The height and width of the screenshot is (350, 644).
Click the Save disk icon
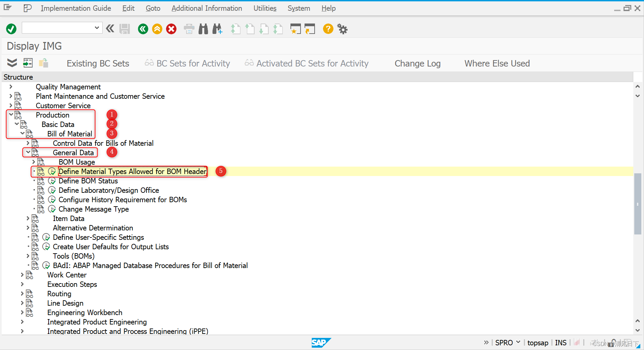[x=125, y=29]
